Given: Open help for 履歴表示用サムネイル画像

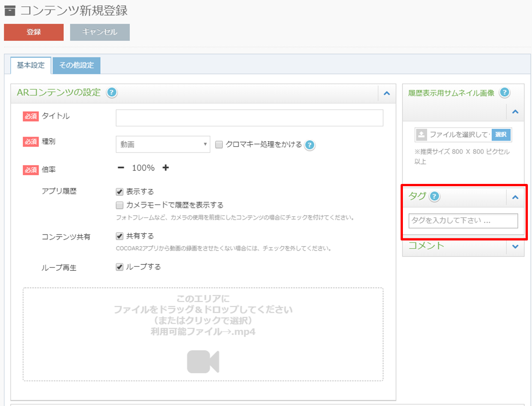Looking at the screenshot, I should click(x=504, y=92).
